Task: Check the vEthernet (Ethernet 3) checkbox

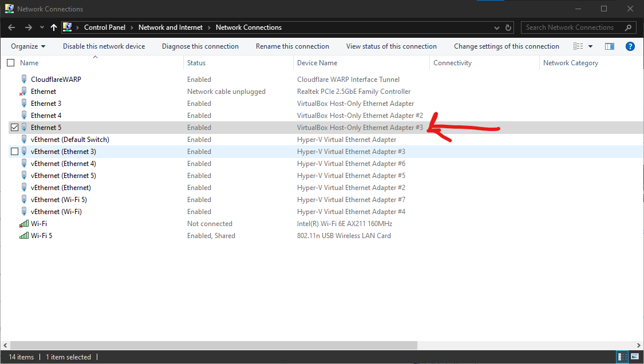Action: coord(15,152)
